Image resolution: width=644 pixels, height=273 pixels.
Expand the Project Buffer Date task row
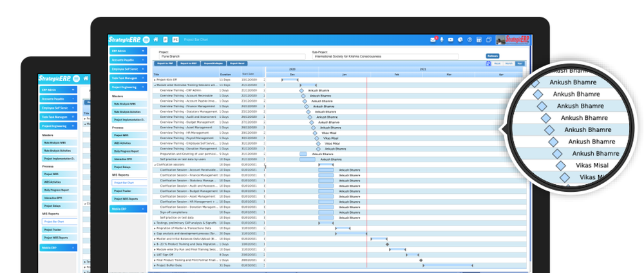click(155, 266)
